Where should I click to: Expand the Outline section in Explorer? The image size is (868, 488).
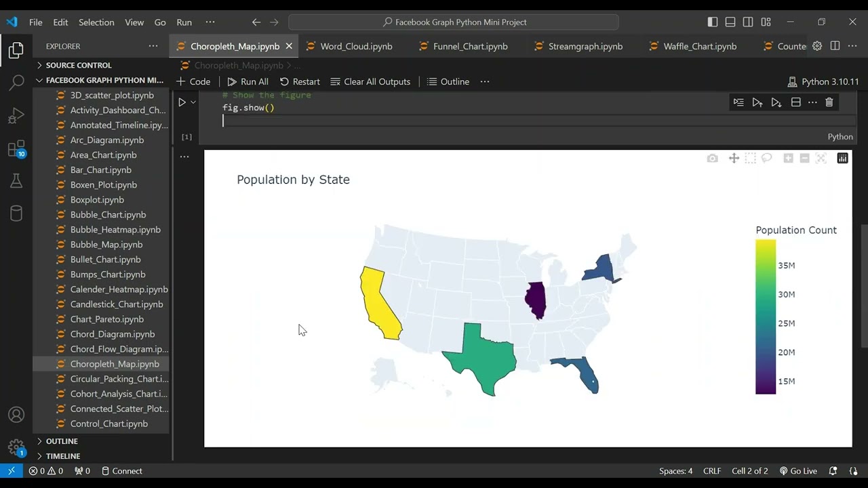[102, 441]
